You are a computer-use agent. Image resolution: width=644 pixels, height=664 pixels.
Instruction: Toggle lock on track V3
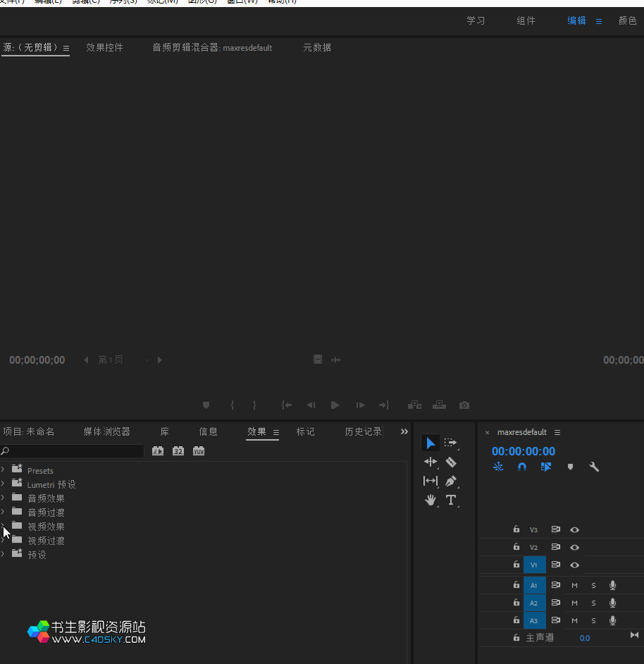coord(516,529)
